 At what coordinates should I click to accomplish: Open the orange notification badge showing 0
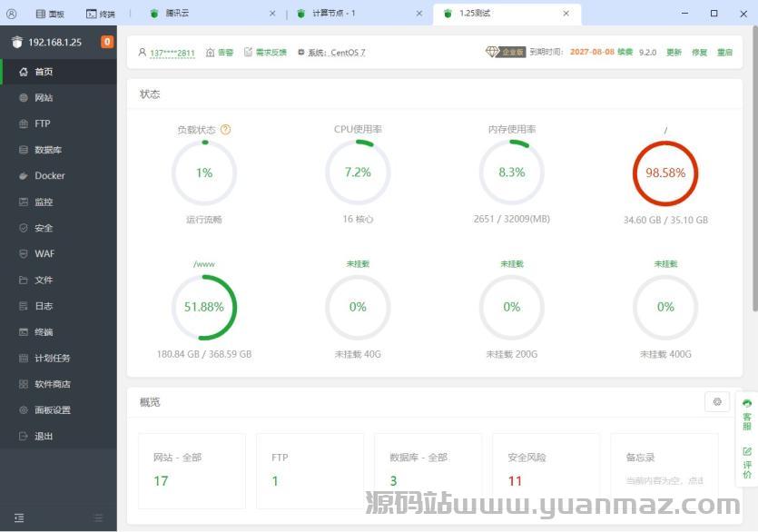point(107,42)
